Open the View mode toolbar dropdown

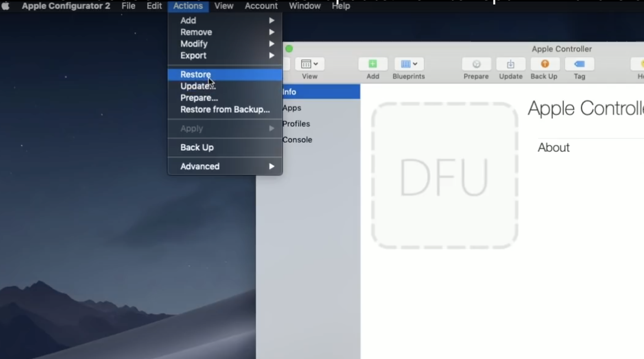click(309, 64)
